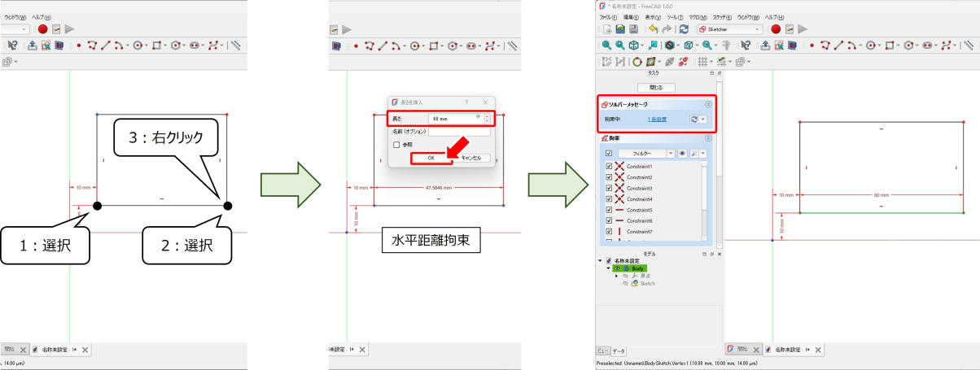This screenshot has height=370, width=980.
Task: Collapse the Body tree item
Action: click(x=609, y=268)
